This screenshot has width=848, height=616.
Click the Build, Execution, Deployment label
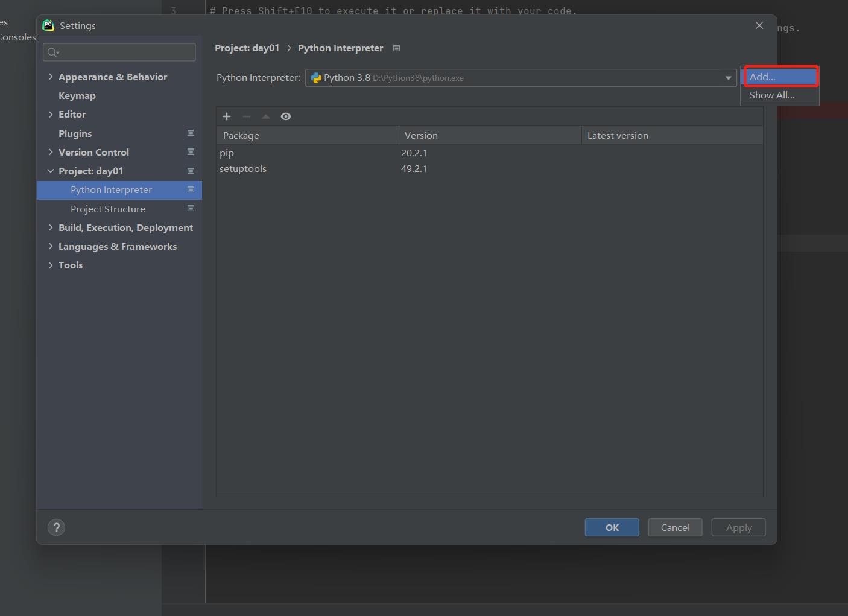click(x=125, y=227)
